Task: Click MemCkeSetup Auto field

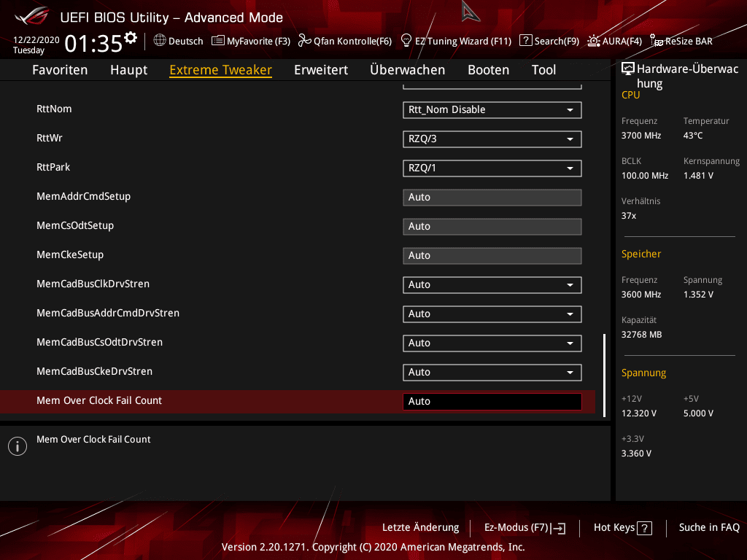Action: (492, 256)
